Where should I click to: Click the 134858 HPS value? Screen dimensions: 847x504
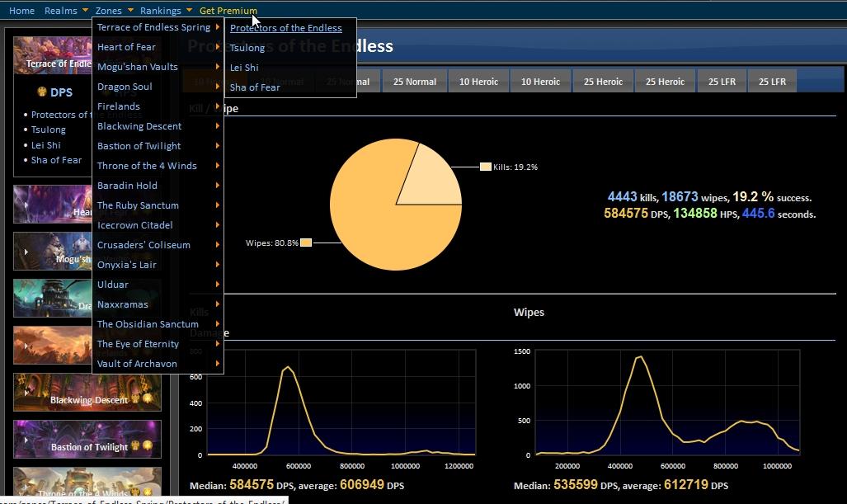coord(694,214)
